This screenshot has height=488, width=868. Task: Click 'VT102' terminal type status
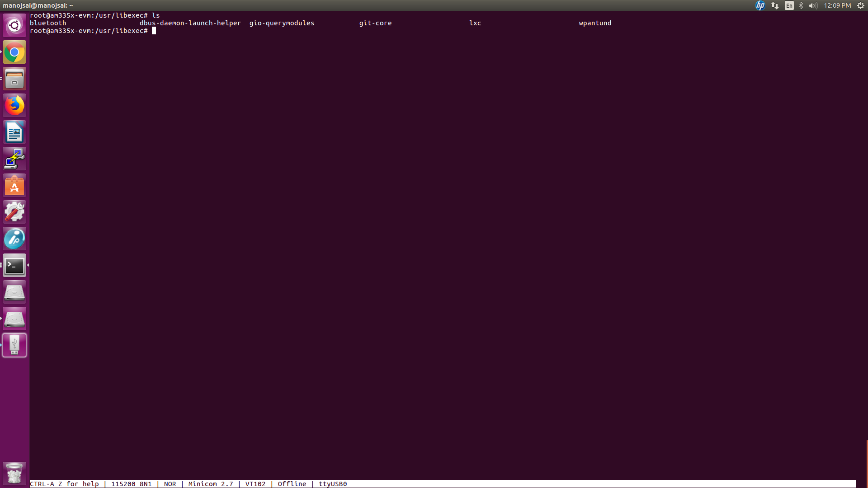[x=255, y=484]
